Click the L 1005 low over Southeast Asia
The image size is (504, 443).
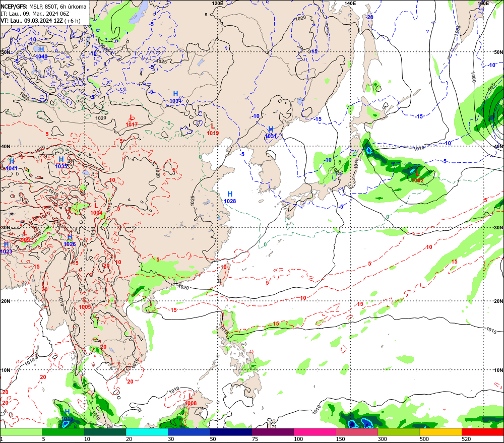coord(85,303)
